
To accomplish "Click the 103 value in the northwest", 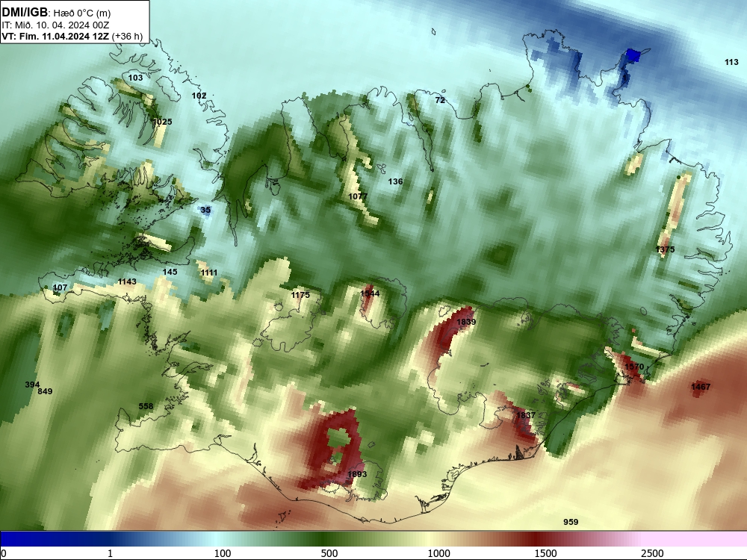I will [135, 78].
